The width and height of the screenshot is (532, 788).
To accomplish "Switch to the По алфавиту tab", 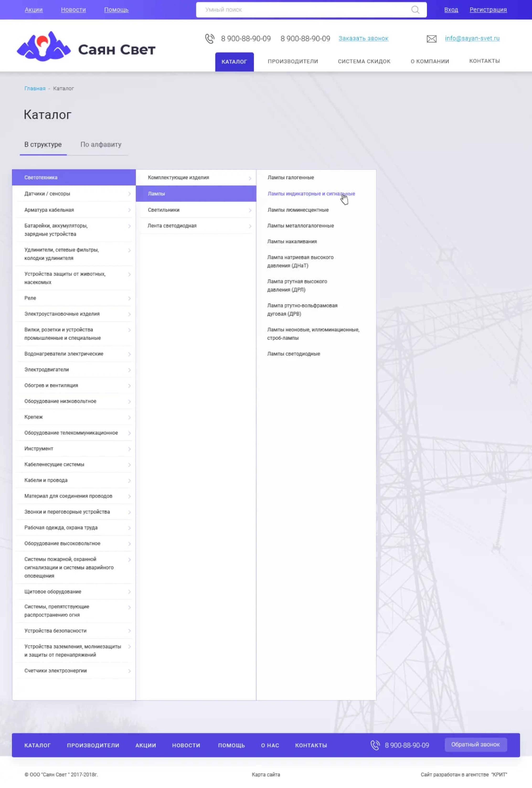I will (x=101, y=144).
